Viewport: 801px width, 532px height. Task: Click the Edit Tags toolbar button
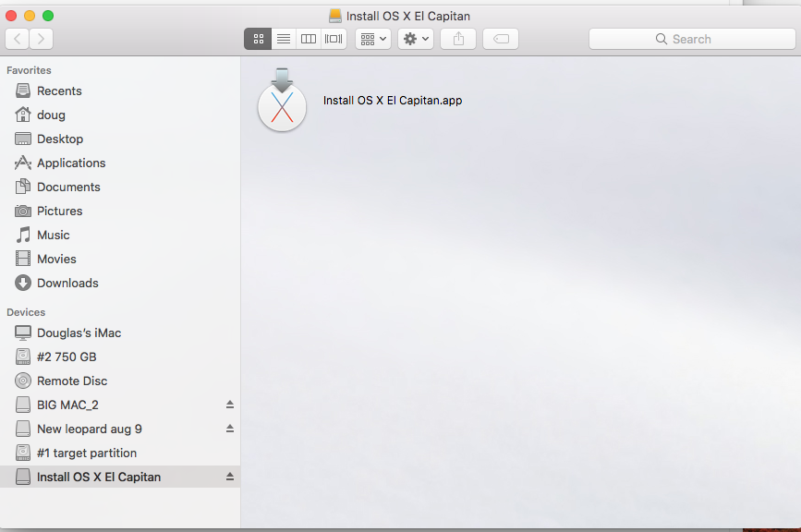click(x=501, y=39)
